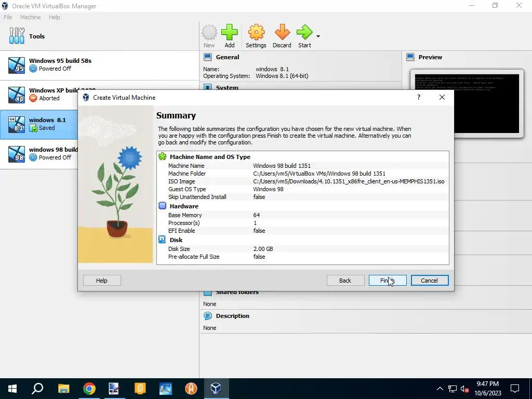Click the Machine Name and OS Type clover icon

163,156
